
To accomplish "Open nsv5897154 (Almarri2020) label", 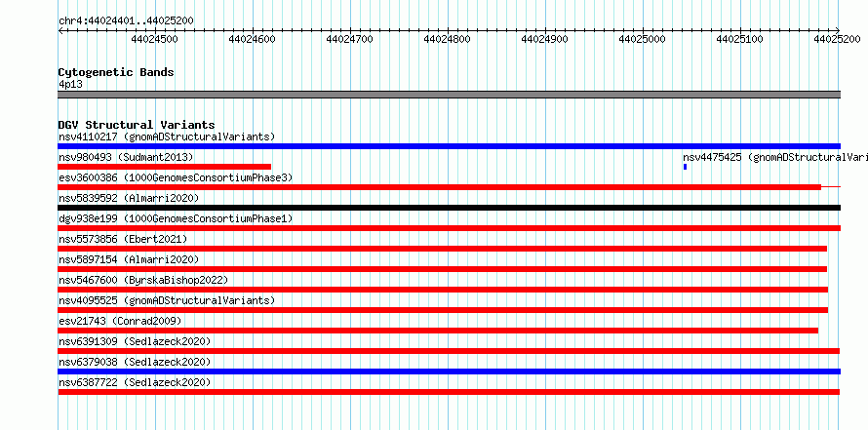I will pyautogui.click(x=129, y=259).
